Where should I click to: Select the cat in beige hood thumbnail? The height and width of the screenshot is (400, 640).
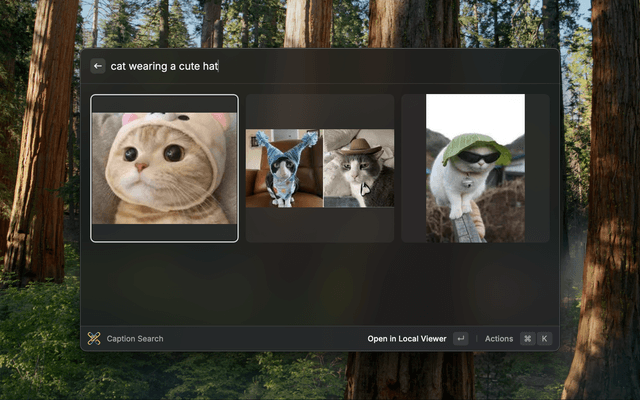[165, 167]
